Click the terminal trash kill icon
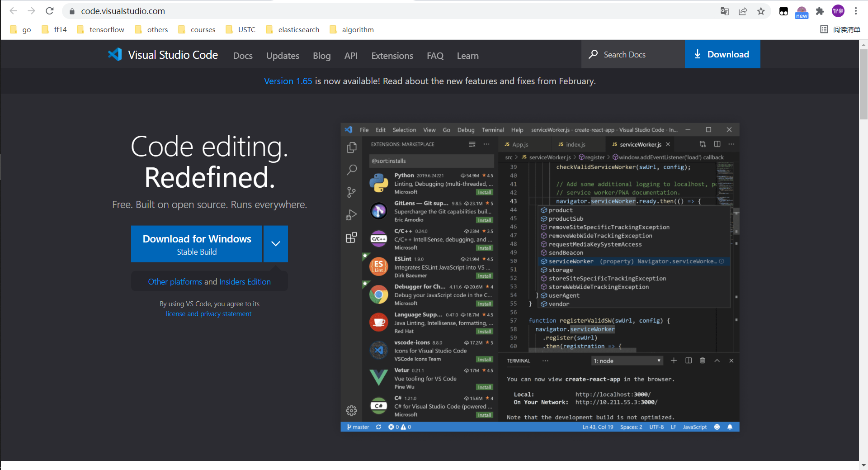This screenshot has height=470, width=868. tap(703, 361)
